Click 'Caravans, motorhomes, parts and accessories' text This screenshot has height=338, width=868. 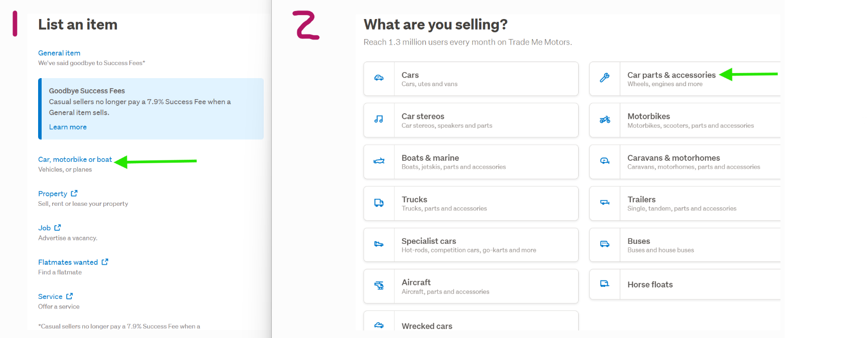[693, 167]
